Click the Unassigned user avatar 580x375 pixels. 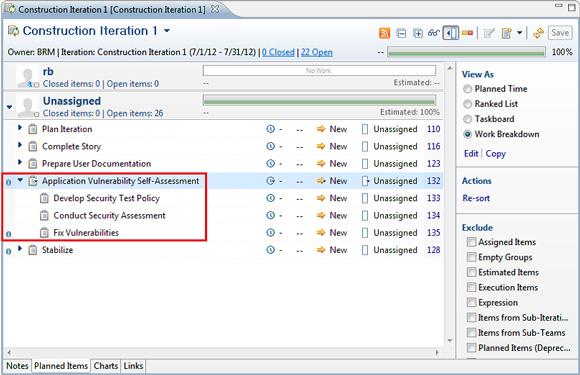(27, 107)
